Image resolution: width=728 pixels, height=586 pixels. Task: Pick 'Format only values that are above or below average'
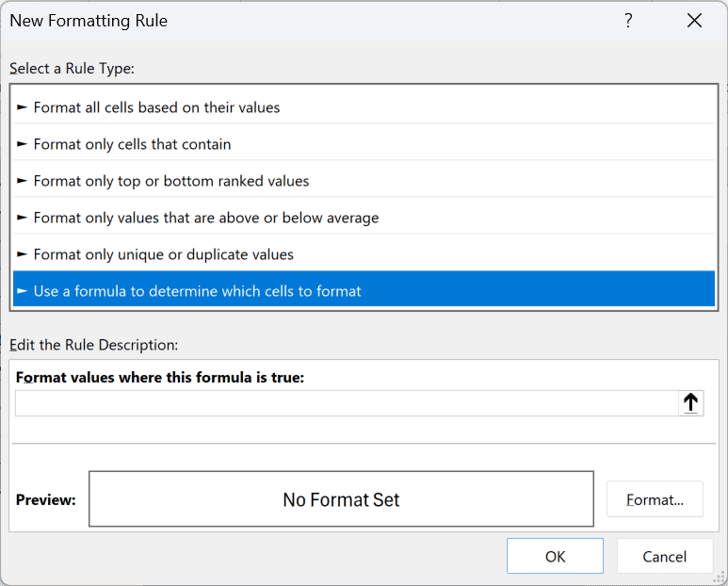[364, 218]
